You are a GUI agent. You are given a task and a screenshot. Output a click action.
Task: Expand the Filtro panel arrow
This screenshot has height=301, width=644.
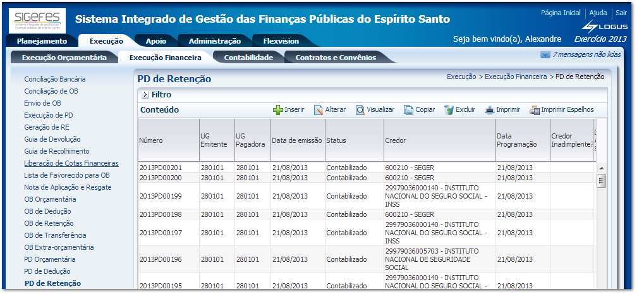coord(145,95)
